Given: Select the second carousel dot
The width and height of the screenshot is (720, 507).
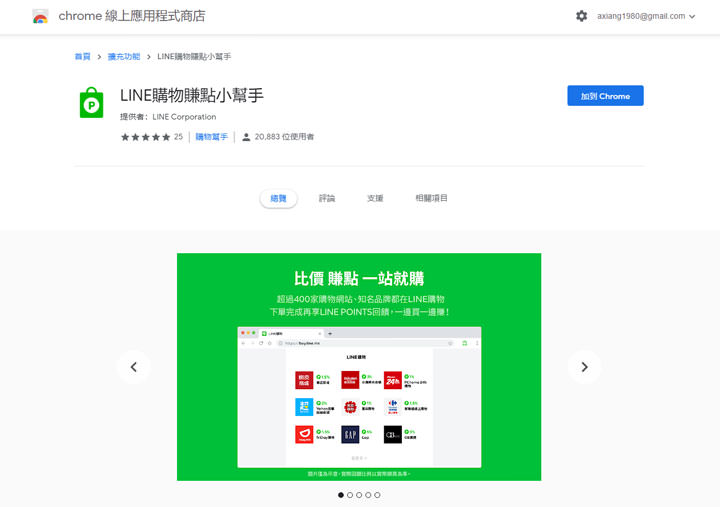Looking at the screenshot, I should (x=350, y=495).
